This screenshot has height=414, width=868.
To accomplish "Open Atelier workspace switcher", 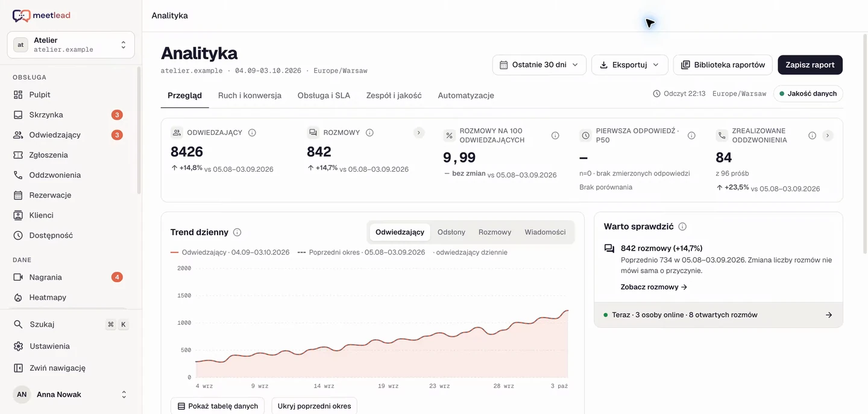I will point(71,45).
